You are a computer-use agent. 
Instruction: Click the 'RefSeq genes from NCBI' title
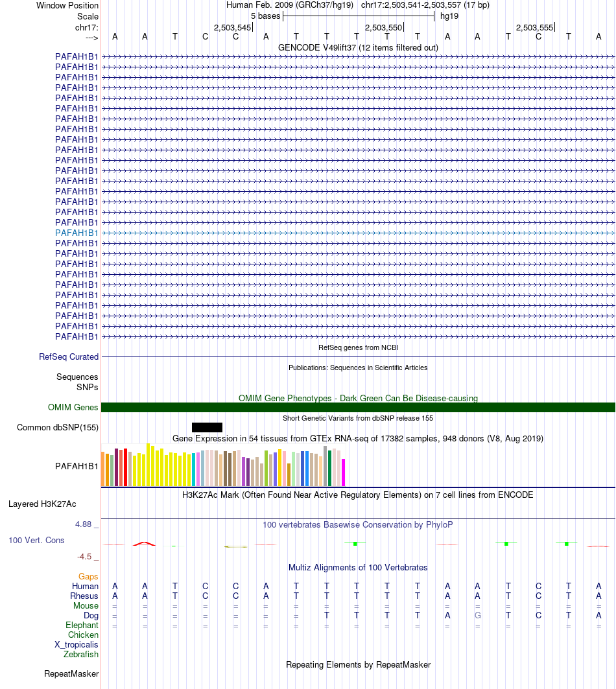358,347
